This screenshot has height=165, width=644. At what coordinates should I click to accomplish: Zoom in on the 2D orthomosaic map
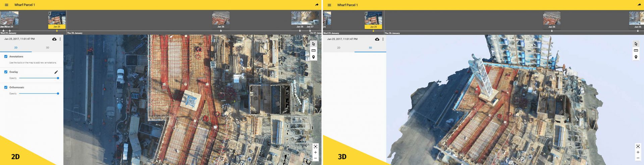315,153
